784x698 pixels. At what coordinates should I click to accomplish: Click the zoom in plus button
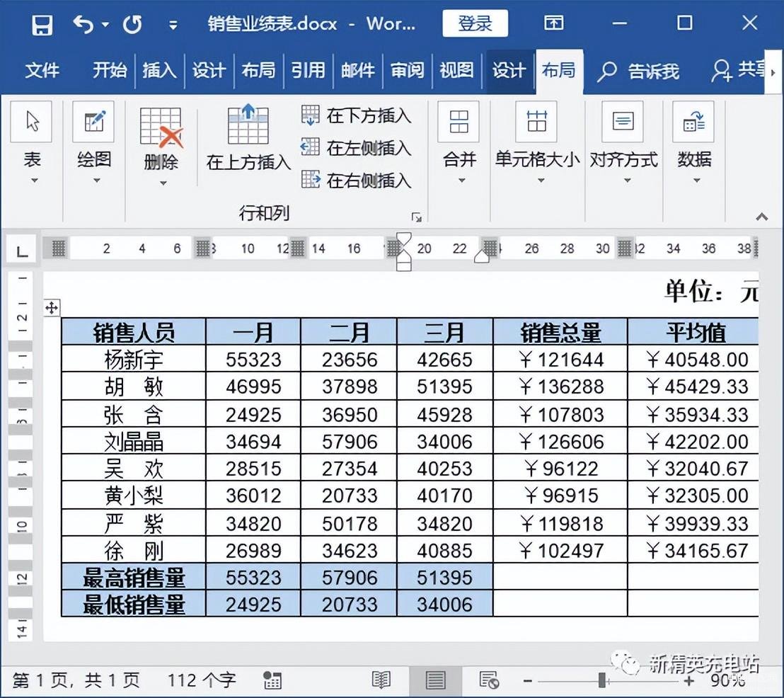pos(689,681)
